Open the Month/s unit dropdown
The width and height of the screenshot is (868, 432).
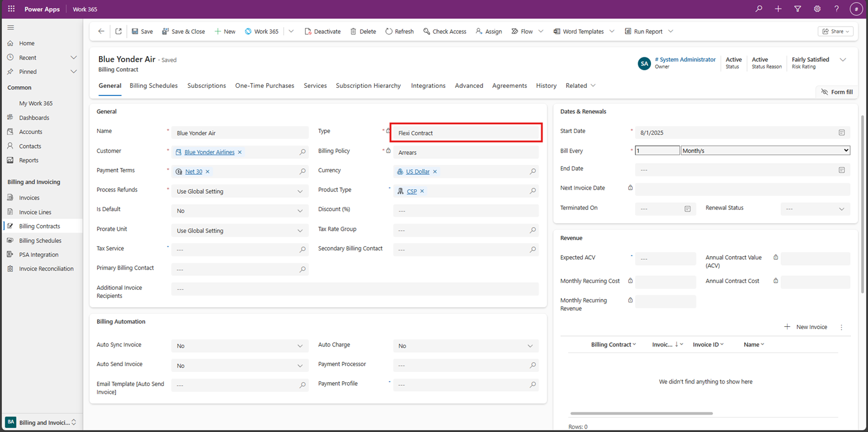(x=766, y=150)
